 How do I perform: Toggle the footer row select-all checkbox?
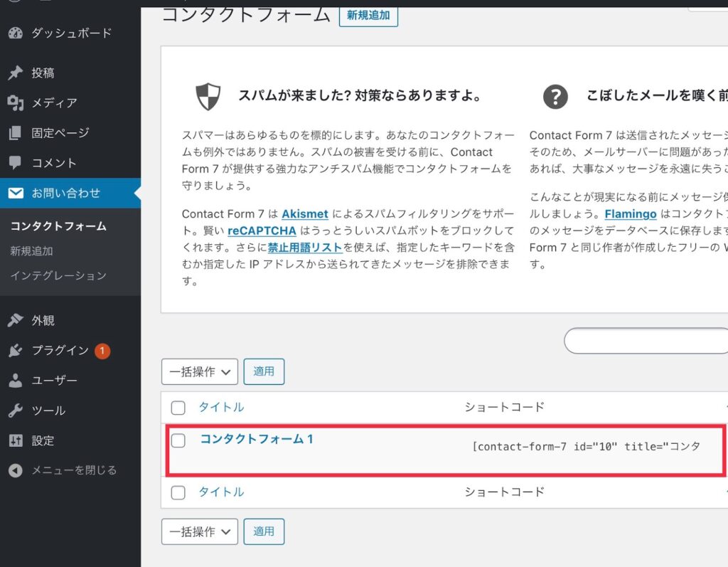[178, 492]
